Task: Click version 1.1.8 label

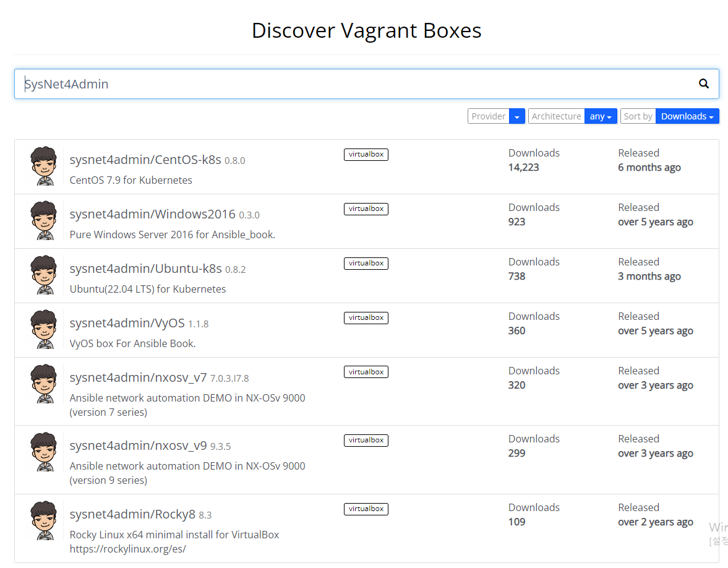Action: tap(199, 324)
